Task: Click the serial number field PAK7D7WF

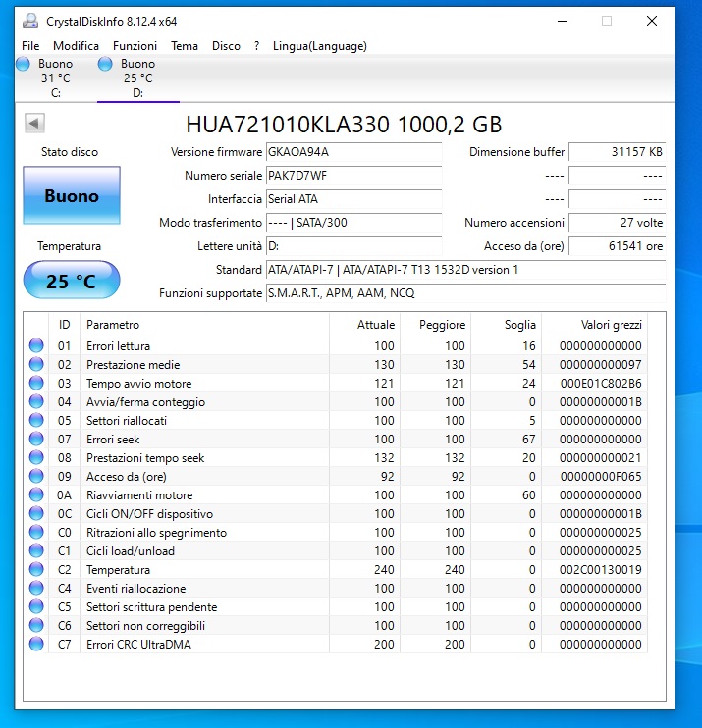Action: (x=354, y=176)
